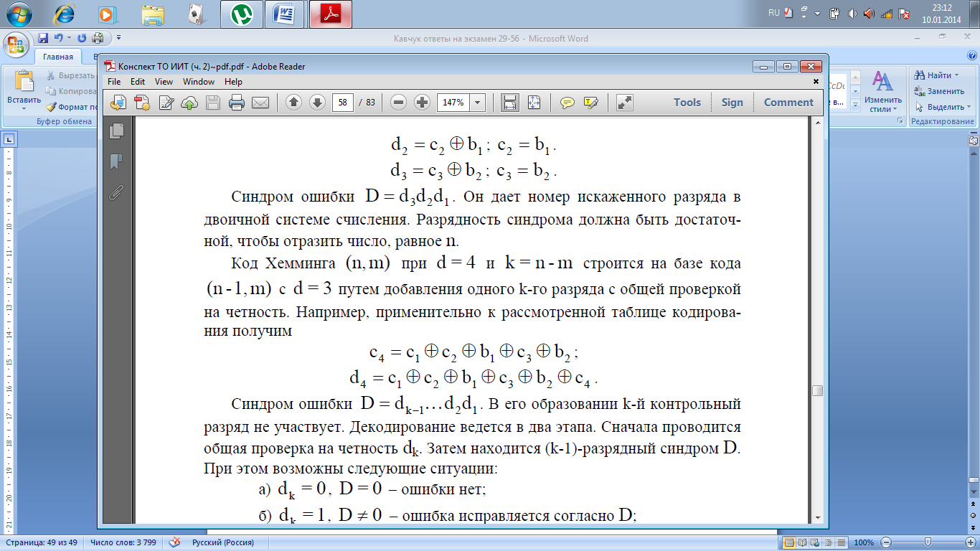This screenshot has width=980, height=551.
Task: Show page thumbnails panel in Reader
Action: click(117, 131)
